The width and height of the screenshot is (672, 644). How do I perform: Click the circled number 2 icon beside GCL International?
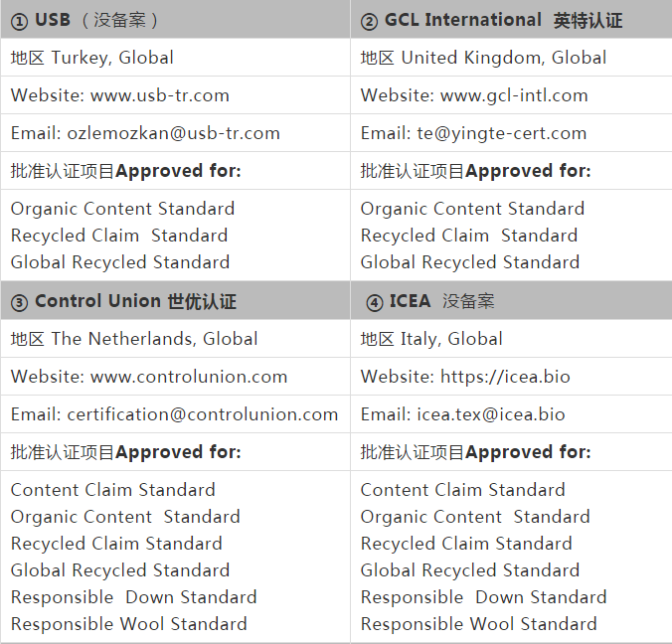369,21
